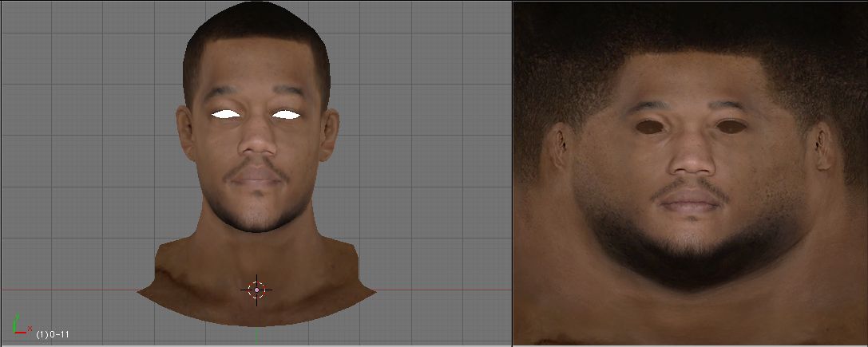Click the lips in the flattened face texture

[x=691, y=200]
